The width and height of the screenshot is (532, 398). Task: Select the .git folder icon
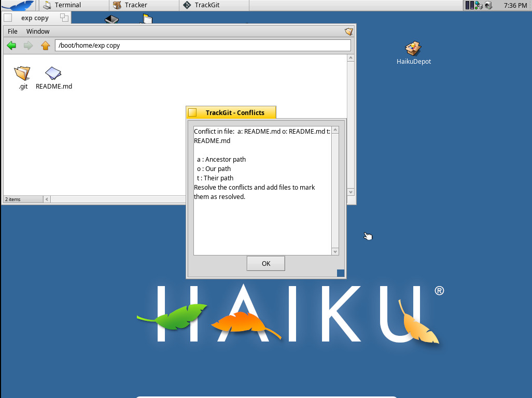pos(22,73)
